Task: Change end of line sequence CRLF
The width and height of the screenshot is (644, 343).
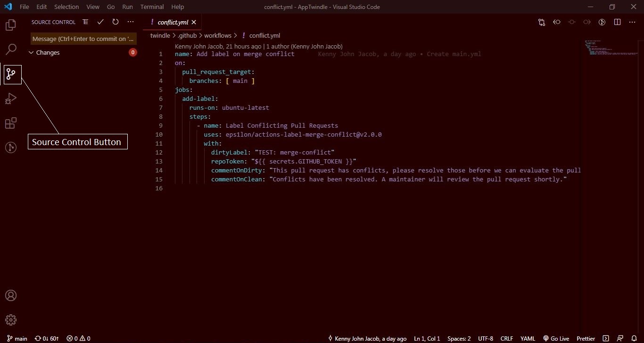Action: pos(507,338)
